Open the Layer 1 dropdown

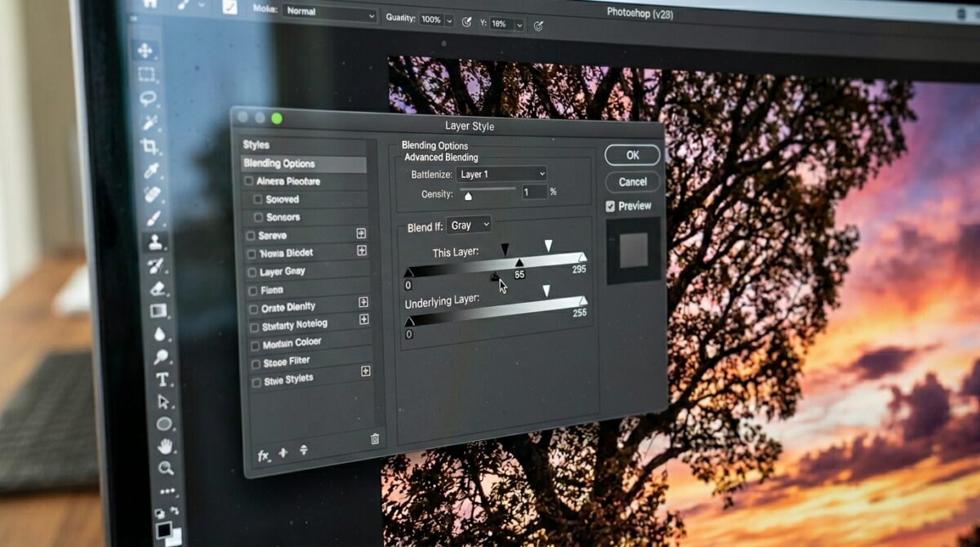pyautogui.click(x=501, y=174)
